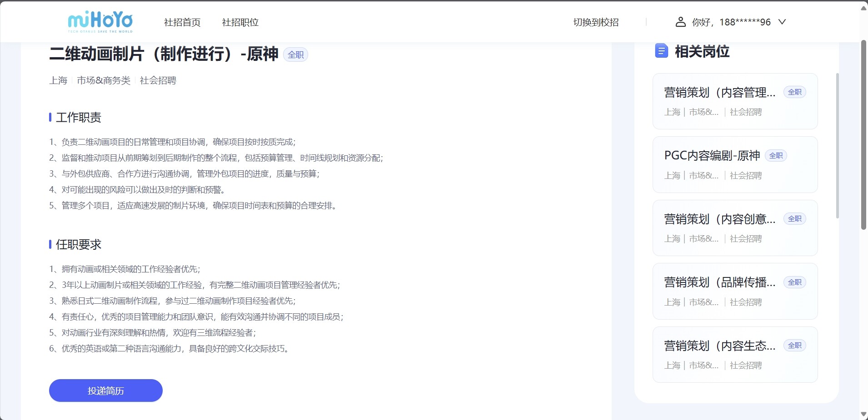Switch to campus recruitment via 切换到校招
The height and width of the screenshot is (420, 868).
coord(596,22)
